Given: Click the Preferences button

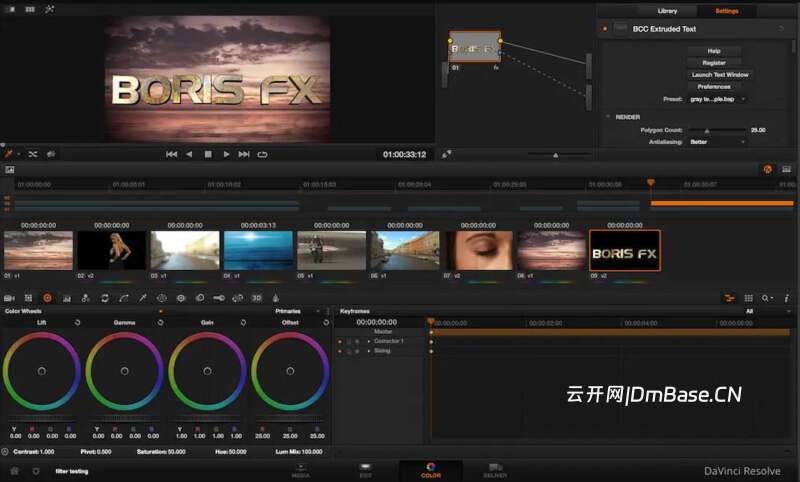Looking at the screenshot, I should coord(714,87).
